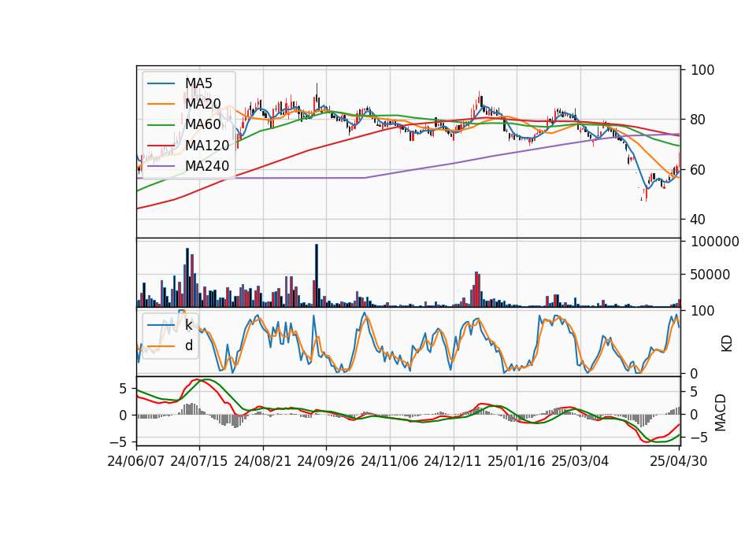Click the 50000 volume axis label
This screenshot has width=756, height=543.
click(710, 275)
